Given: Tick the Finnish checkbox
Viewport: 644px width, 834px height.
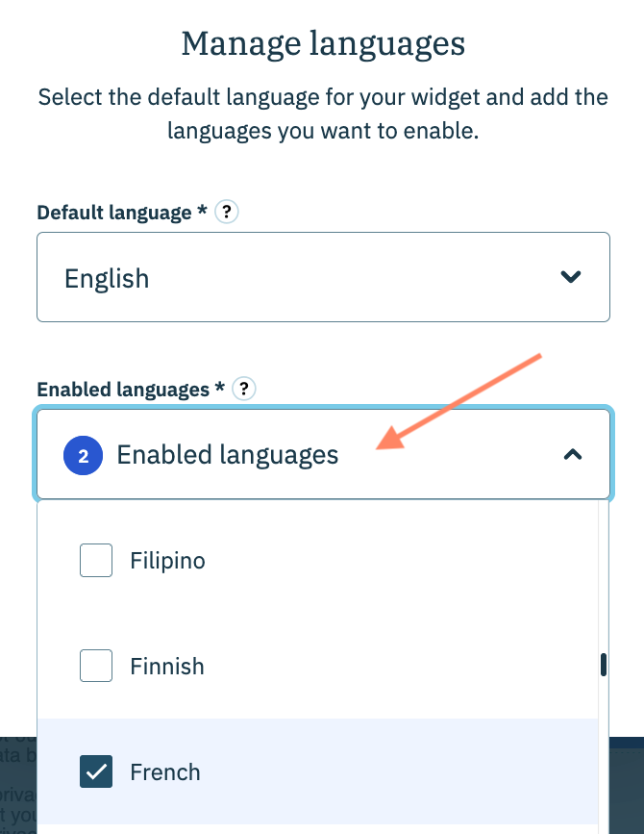Looking at the screenshot, I should coord(96,666).
